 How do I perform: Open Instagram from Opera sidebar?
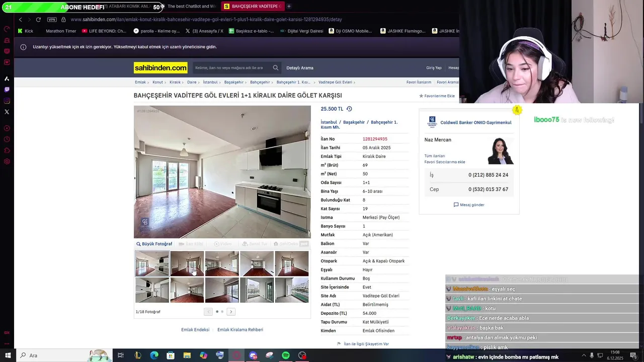tap(7, 101)
